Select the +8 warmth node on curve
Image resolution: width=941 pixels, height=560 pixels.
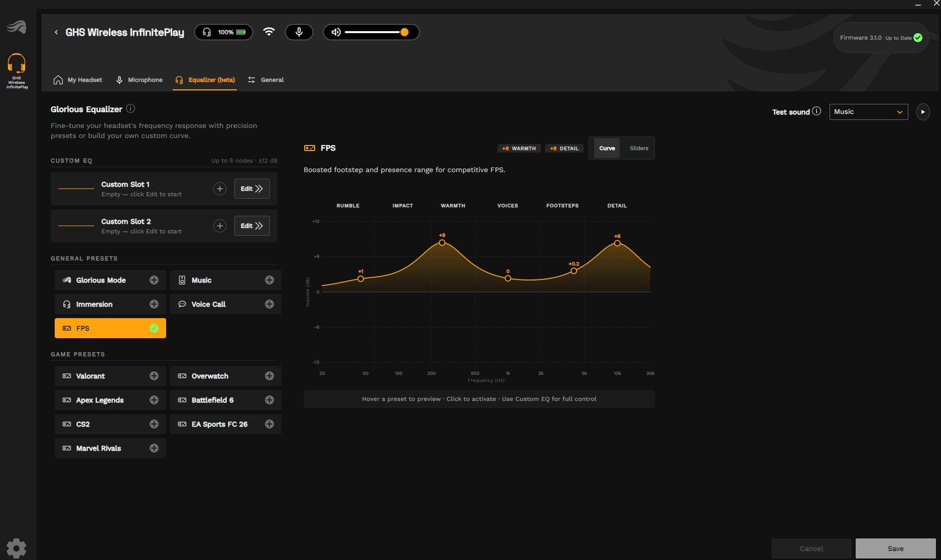(x=442, y=242)
